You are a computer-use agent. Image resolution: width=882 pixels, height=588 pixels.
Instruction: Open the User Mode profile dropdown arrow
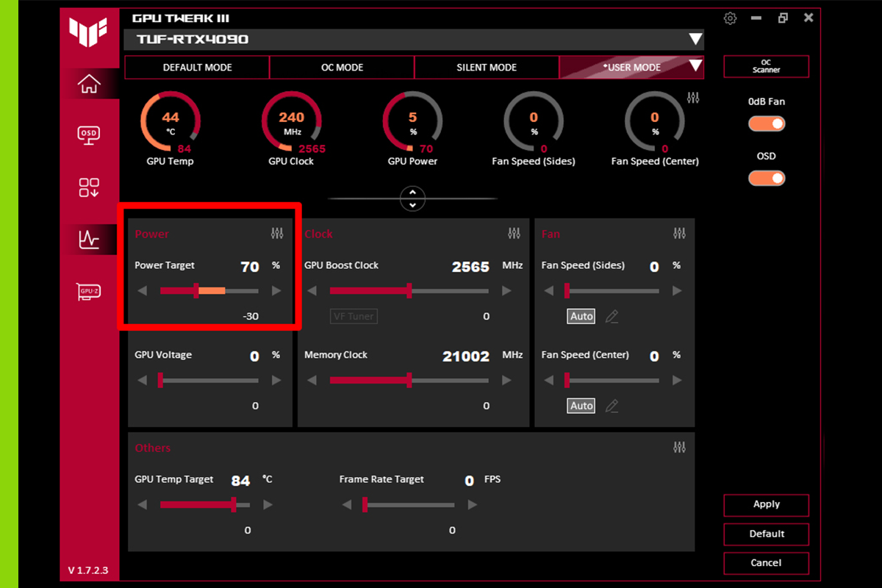point(695,67)
